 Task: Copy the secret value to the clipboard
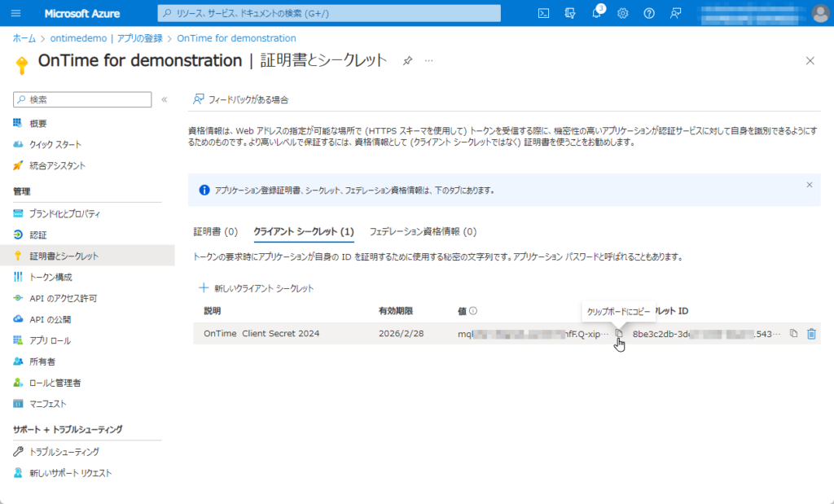pyautogui.click(x=619, y=333)
